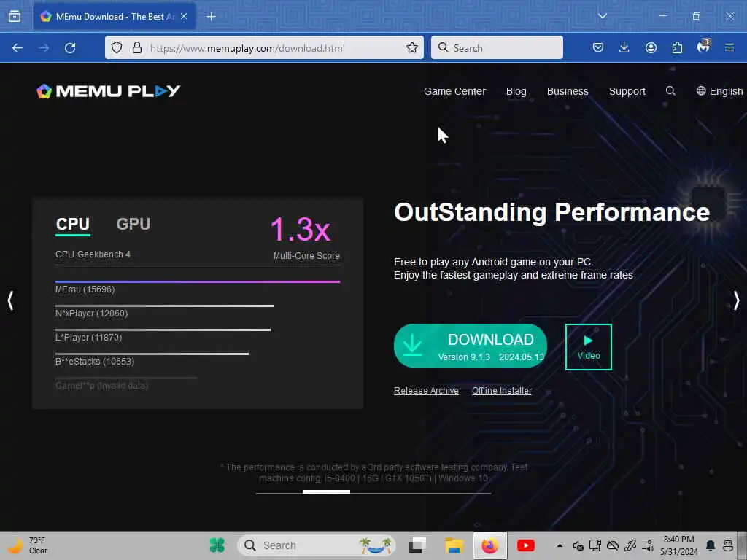Play the Video button
Image resolution: width=747 pixels, height=560 pixels.
click(589, 346)
